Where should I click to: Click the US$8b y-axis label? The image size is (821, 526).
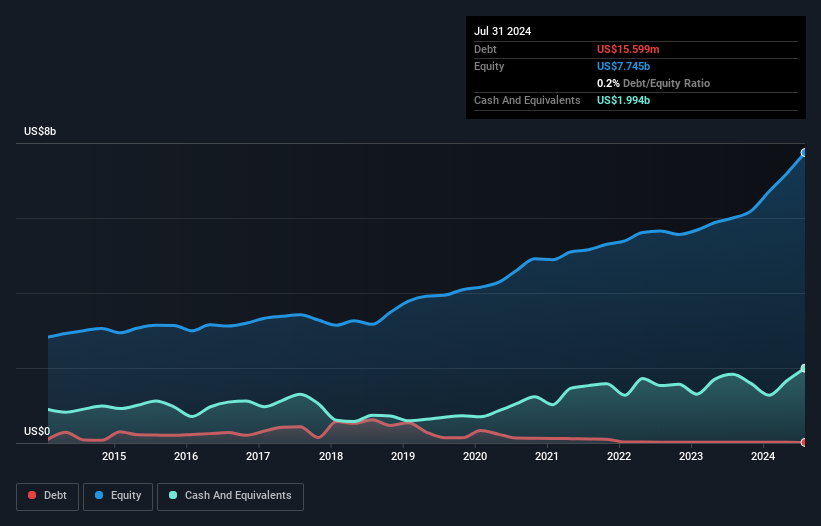click(x=40, y=131)
